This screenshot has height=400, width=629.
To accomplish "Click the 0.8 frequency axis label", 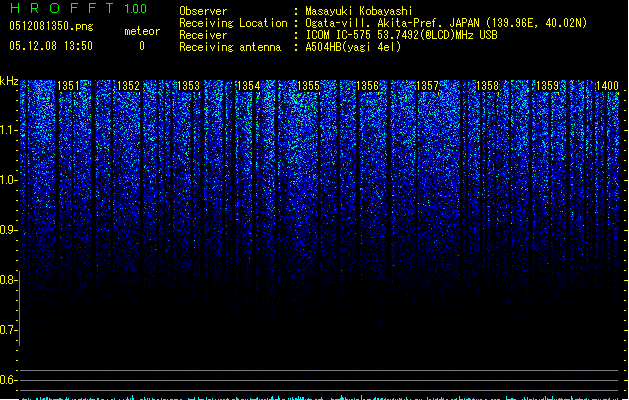I will tap(9, 280).
